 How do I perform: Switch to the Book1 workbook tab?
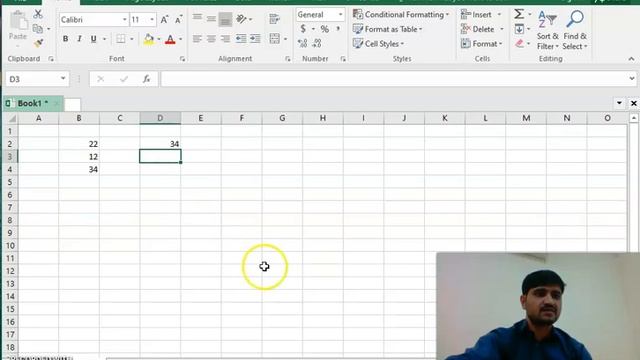point(32,103)
